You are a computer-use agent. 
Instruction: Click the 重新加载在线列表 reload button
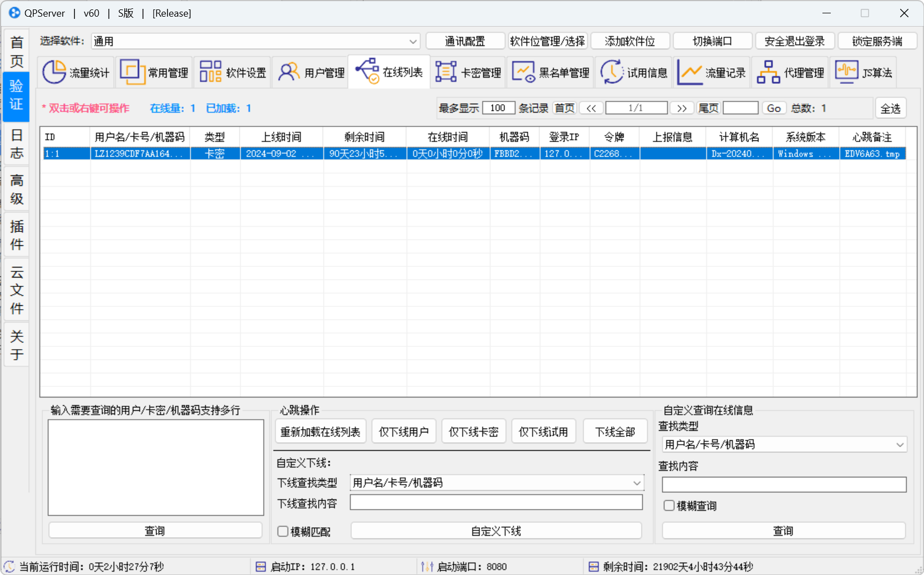click(320, 431)
